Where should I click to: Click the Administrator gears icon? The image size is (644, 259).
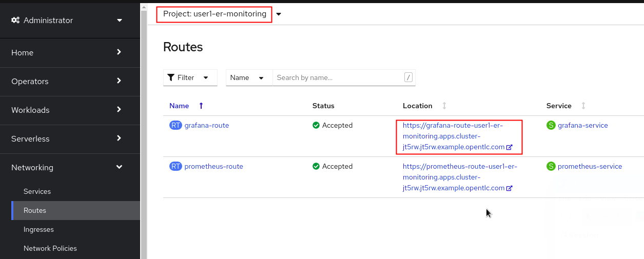coord(15,20)
